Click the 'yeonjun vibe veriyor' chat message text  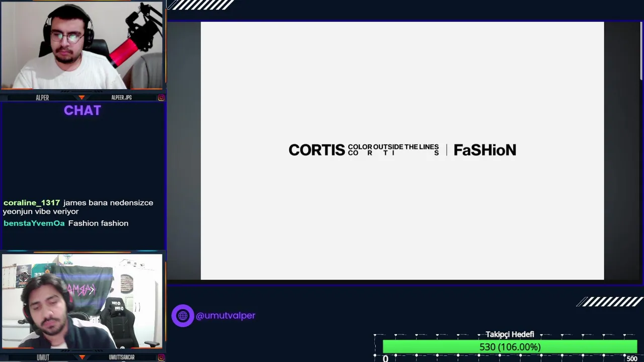point(41,212)
